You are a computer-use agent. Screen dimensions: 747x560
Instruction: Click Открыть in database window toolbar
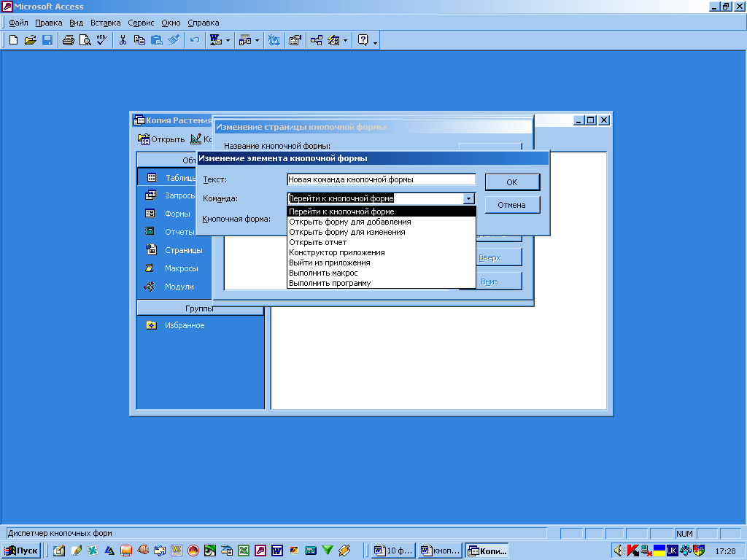pos(161,139)
